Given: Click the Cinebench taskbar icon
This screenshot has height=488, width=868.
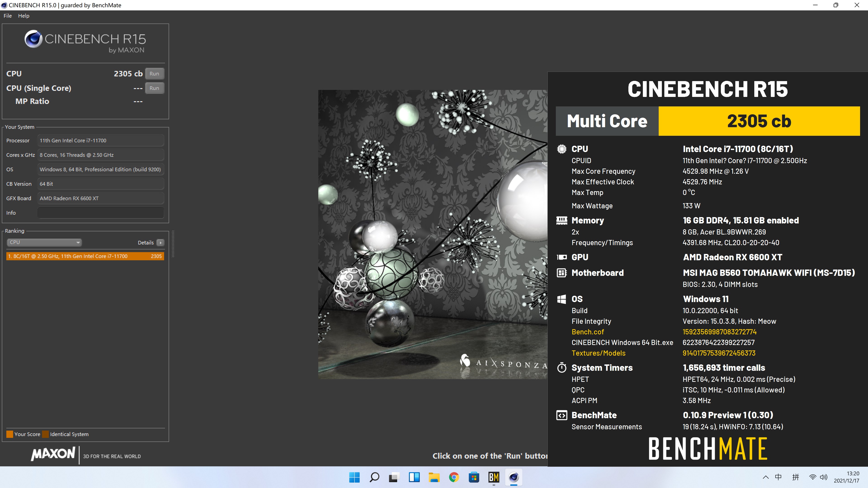Looking at the screenshot, I should (514, 477).
